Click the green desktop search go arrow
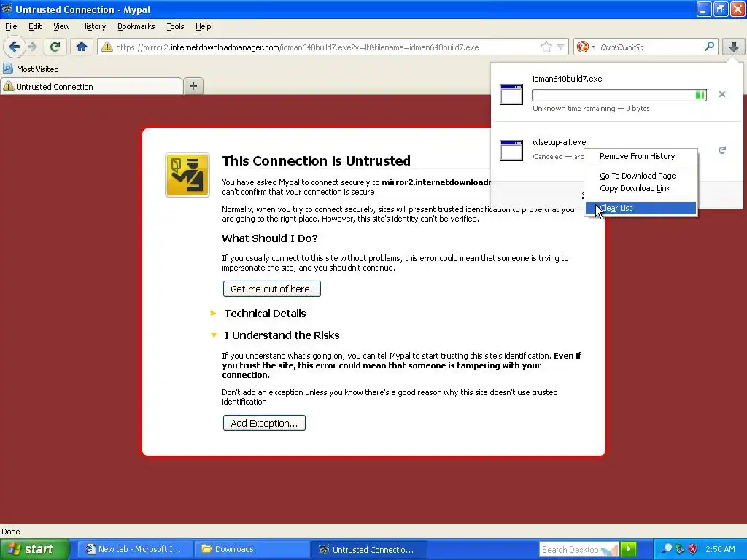 pos(628,549)
